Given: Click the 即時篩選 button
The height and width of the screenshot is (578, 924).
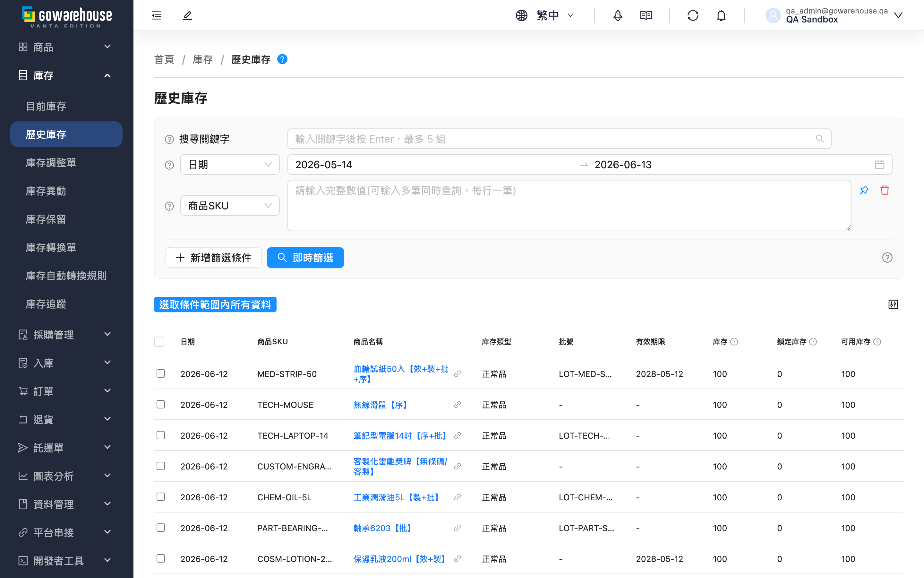Looking at the screenshot, I should click(305, 258).
